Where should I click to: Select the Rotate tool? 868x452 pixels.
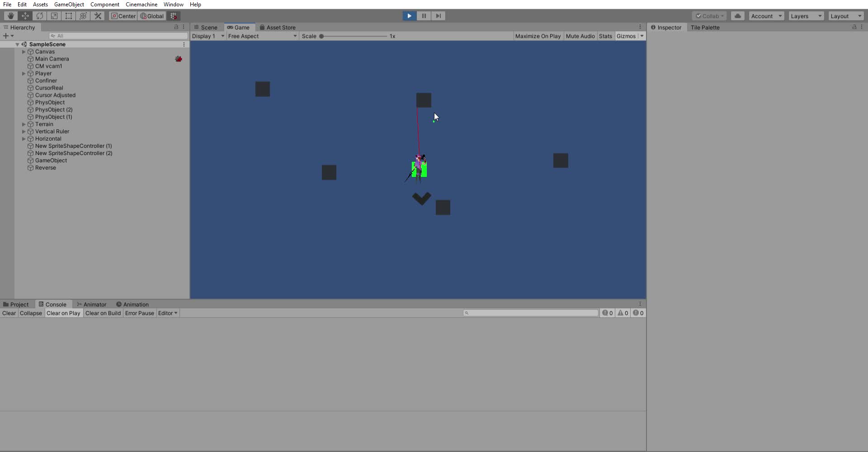40,16
